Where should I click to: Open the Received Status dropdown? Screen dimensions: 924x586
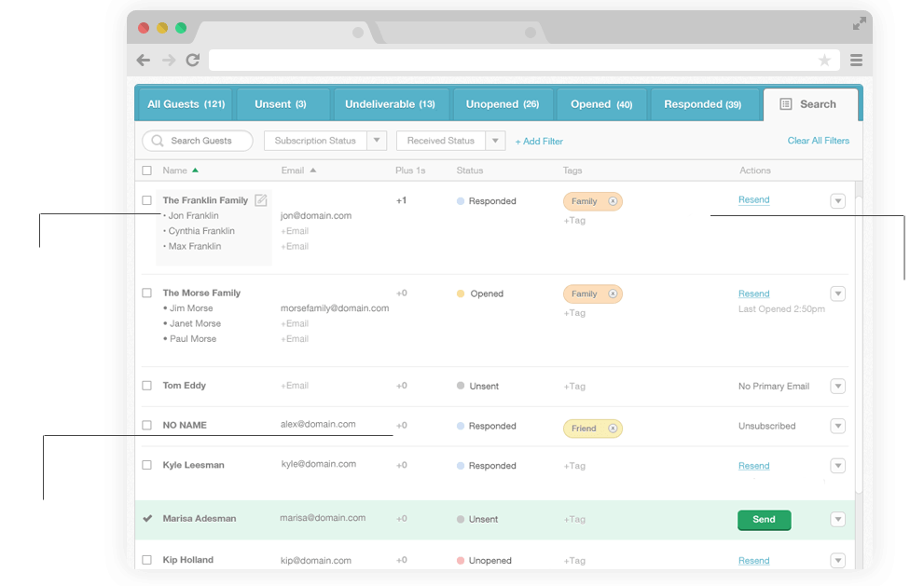[450, 141]
